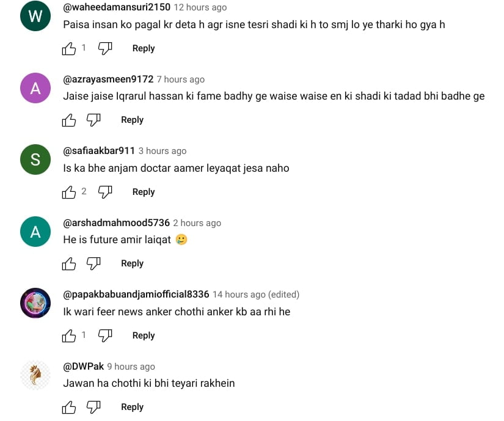The height and width of the screenshot is (421, 504).
Task: Like azrayasmeen9172's comment about Iqrarul hassan
Action: pos(70,120)
